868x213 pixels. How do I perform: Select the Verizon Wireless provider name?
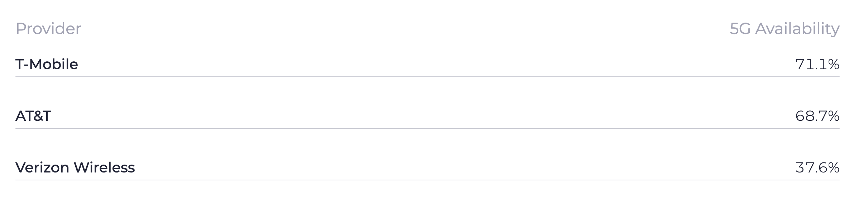coord(75,168)
